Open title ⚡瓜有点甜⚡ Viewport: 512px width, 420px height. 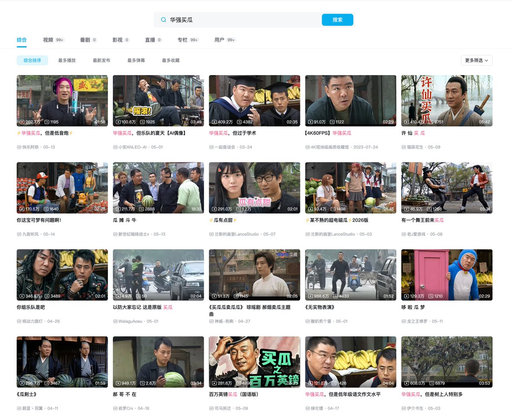point(223,220)
